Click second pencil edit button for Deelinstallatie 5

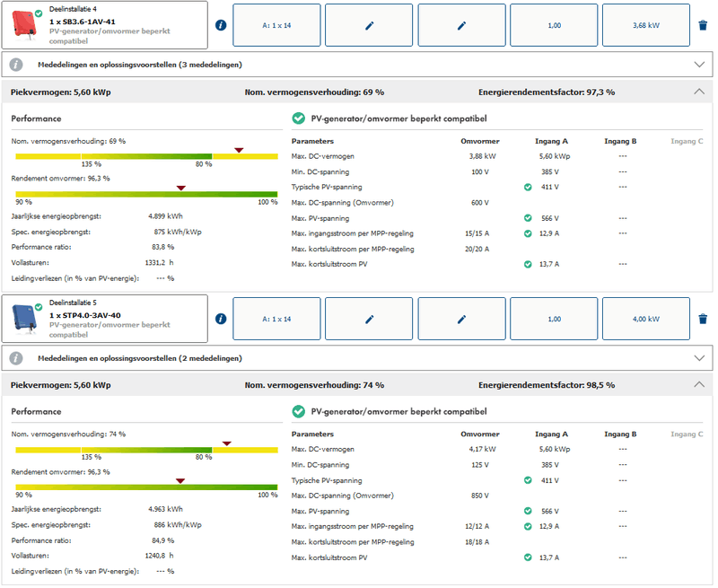coord(461,319)
